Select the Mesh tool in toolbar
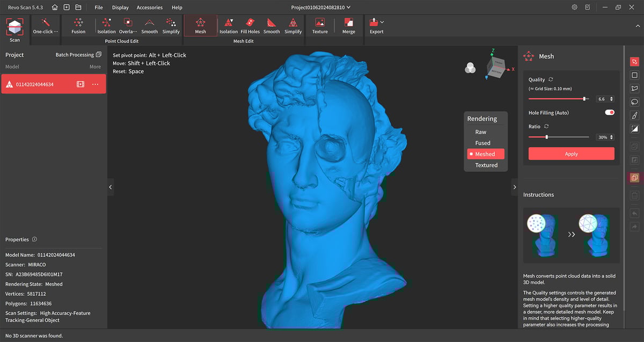Screen dimensions: 644x342 pyautogui.click(x=200, y=25)
